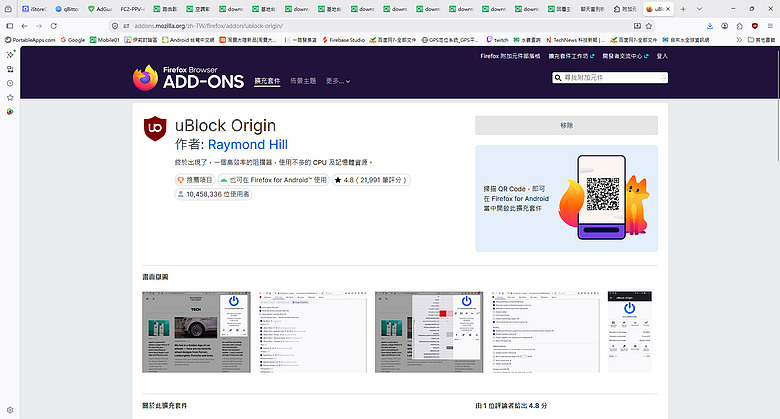The height and width of the screenshot is (419, 780).
Task: Open the Google bookmark
Action: point(73,40)
